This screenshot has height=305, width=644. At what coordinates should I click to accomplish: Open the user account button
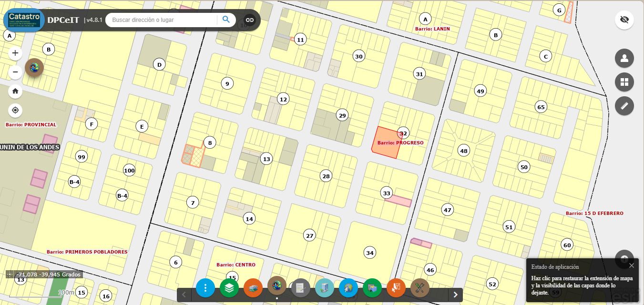(624, 59)
